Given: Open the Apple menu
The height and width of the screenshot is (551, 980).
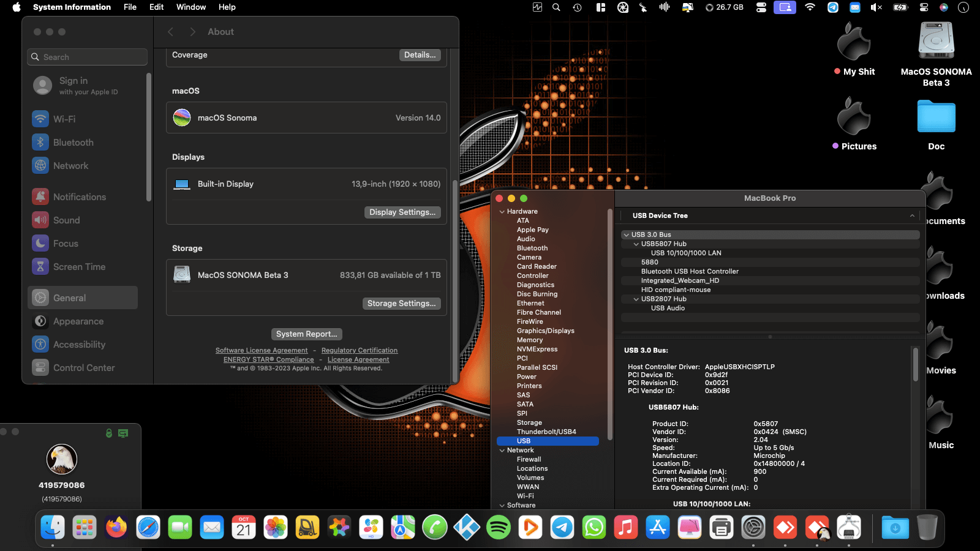Looking at the screenshot, I should (x=17, y=7).
